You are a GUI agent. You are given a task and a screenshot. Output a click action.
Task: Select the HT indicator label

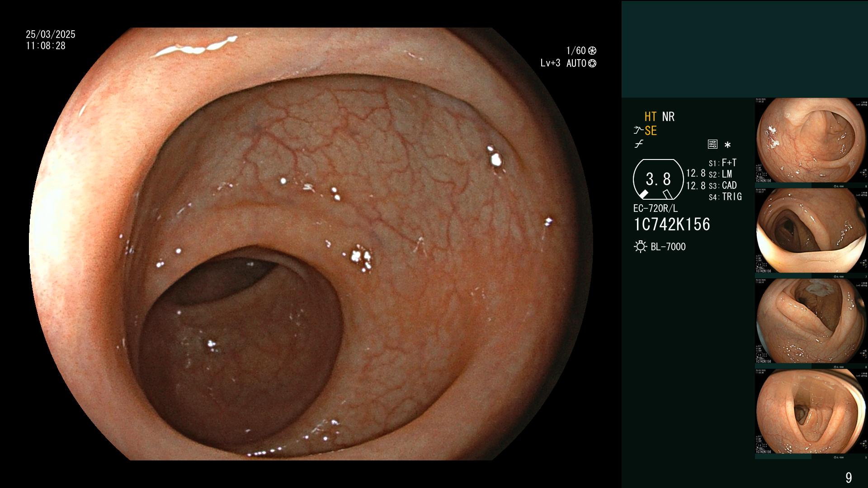coord(651,117)
